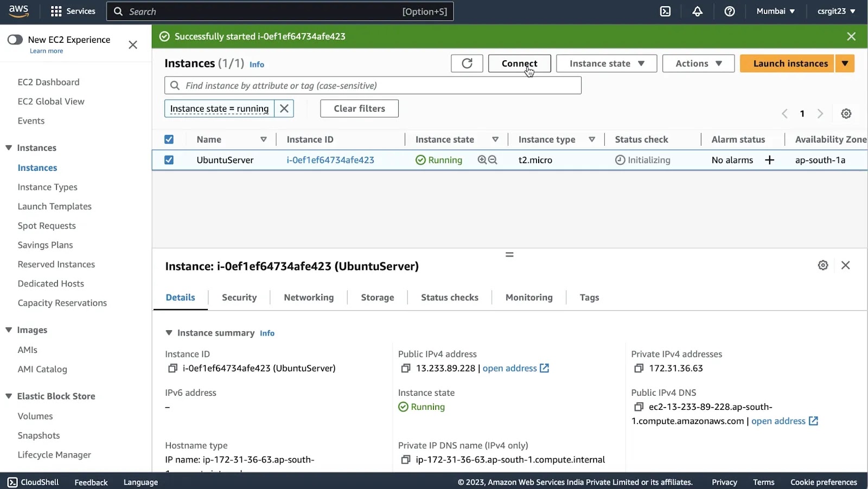This screenshot has width=868, height=489.
Task: Copy the Instance ID value
Action: click(173, 368)
